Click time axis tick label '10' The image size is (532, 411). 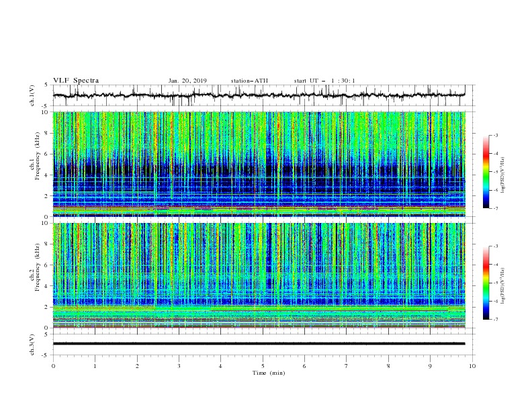[472, 366]
